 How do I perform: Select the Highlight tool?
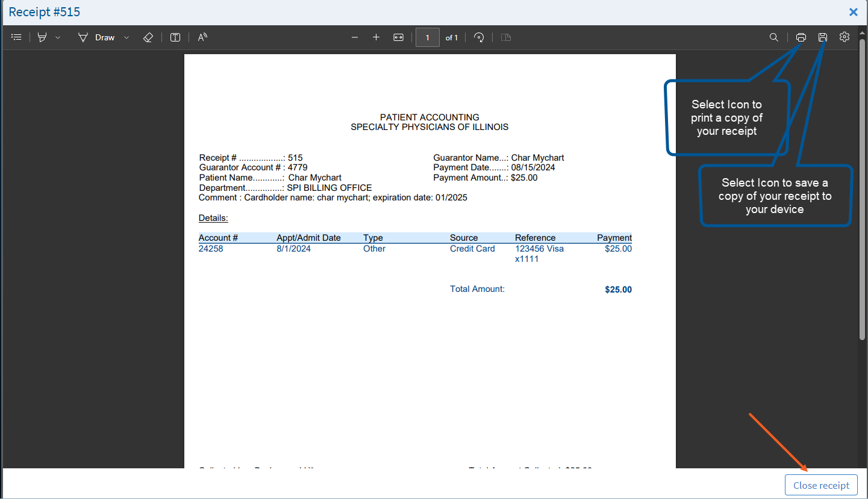(42, 37)
